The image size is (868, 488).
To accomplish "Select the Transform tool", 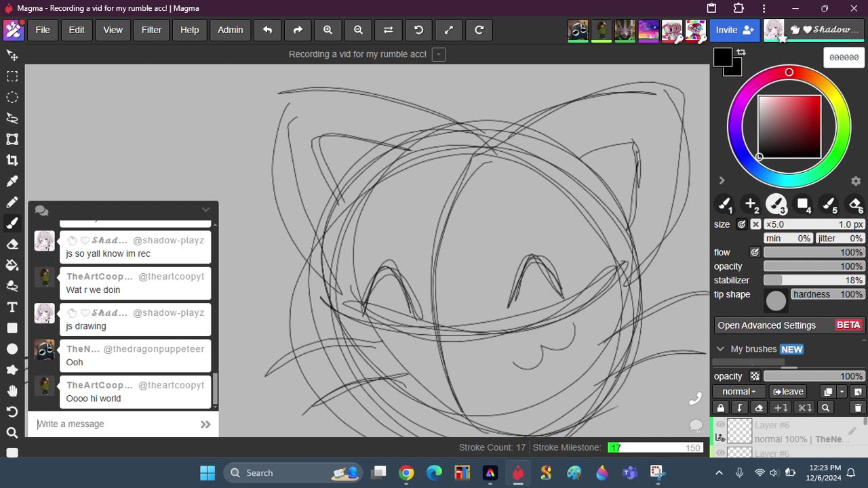I will point(12,139).
